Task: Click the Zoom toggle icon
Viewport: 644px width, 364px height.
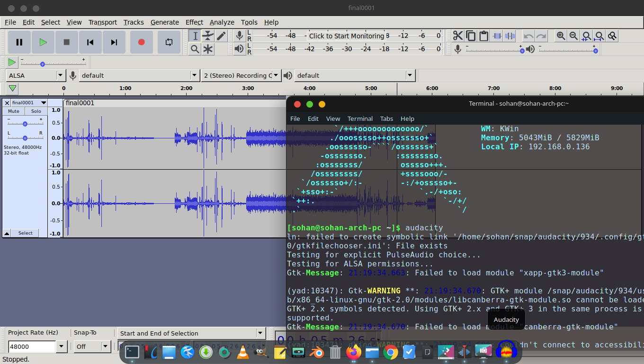Action: point(612,36)
